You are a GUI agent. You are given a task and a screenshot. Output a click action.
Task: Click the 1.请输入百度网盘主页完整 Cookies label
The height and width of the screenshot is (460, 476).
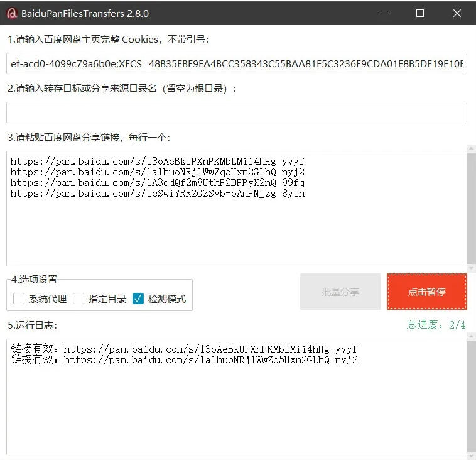[109, 40]
